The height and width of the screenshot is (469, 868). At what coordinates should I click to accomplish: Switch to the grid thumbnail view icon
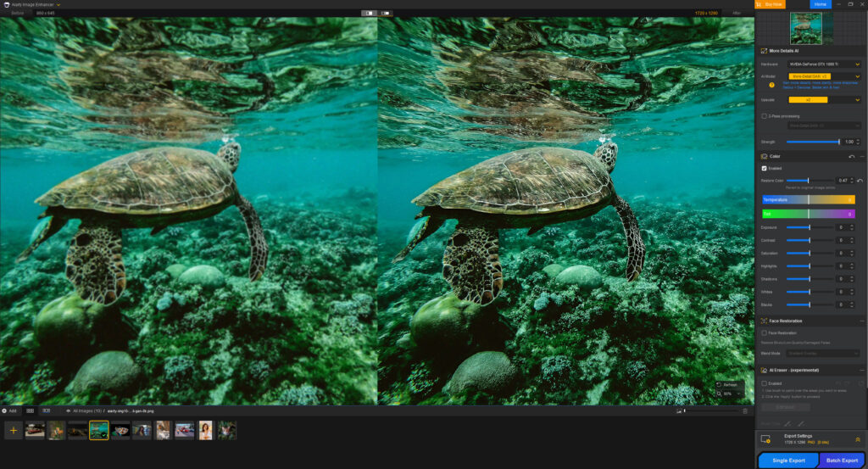(30, 410)
